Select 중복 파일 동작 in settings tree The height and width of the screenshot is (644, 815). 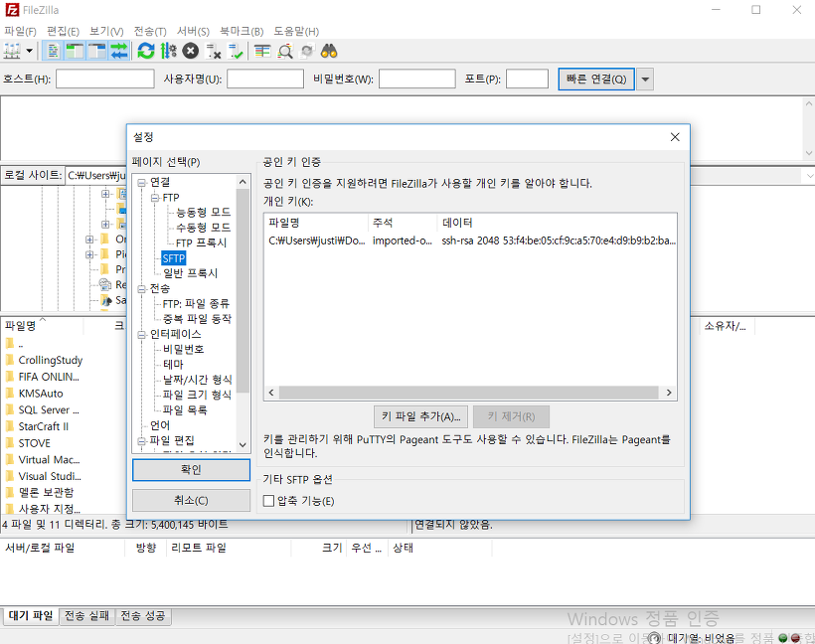point(197,319)
